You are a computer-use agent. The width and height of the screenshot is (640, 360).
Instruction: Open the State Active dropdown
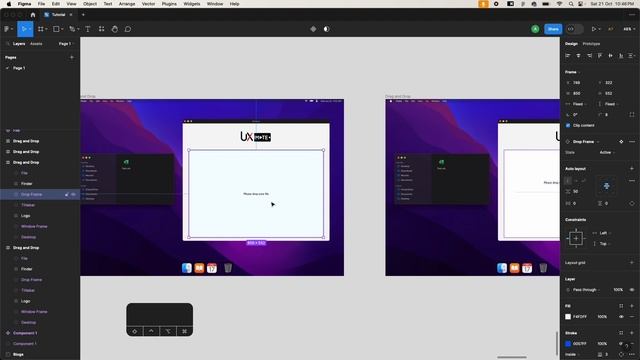click(x=607, y=152)
